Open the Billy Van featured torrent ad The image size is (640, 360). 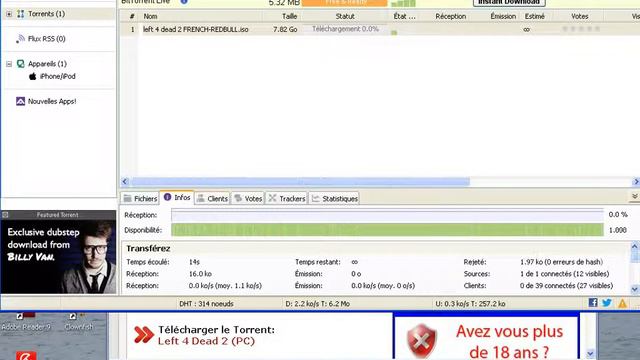pos(58,257)
